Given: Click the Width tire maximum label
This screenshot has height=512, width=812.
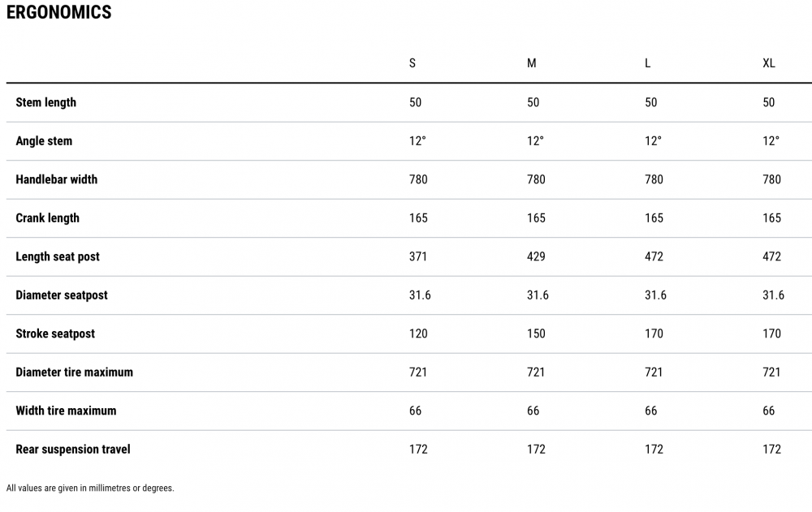Looking at the screenshot, I should (x=66, y=411).
